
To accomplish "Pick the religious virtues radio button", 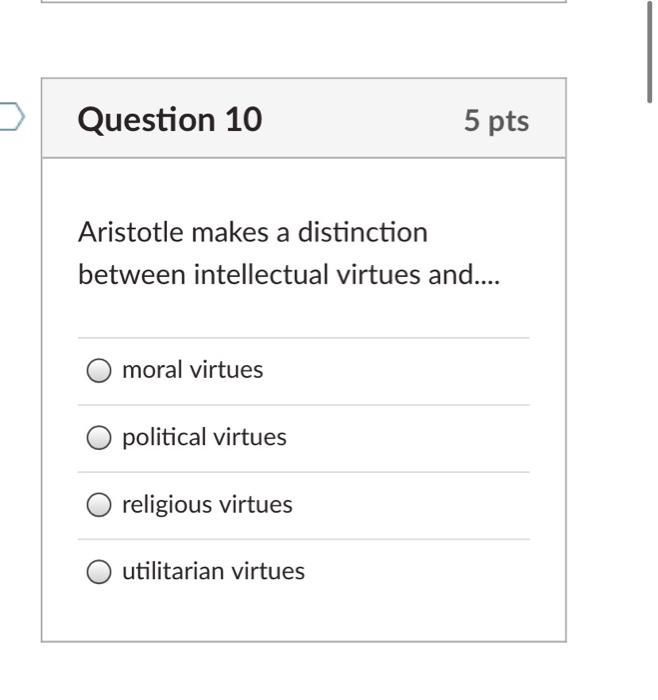I will [98, 505].
